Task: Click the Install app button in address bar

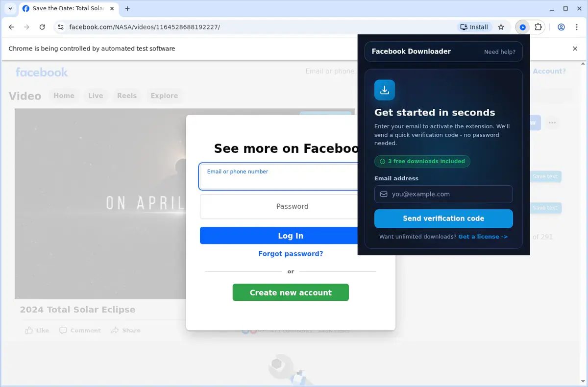Action: (x=474, y=27)
